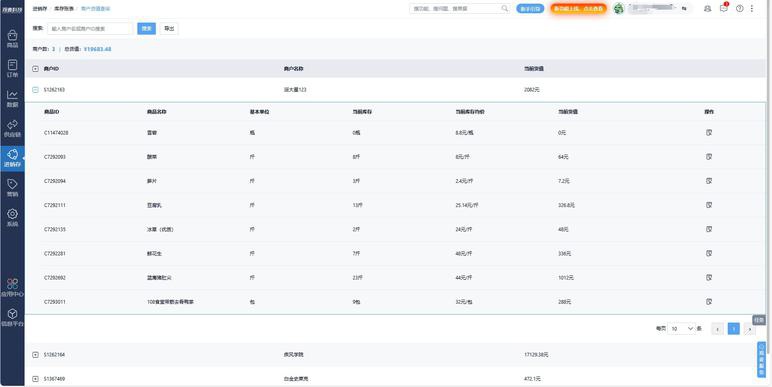Click action icon for product C7292111
The width and height of the screenshot is (772, 387).
click(709, 205)
